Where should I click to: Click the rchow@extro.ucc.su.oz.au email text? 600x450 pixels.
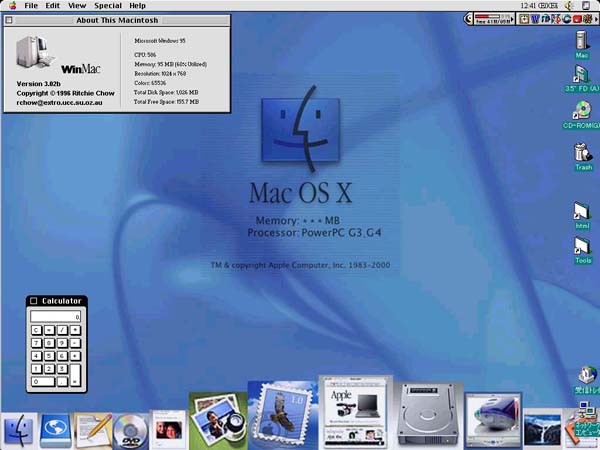59,103
